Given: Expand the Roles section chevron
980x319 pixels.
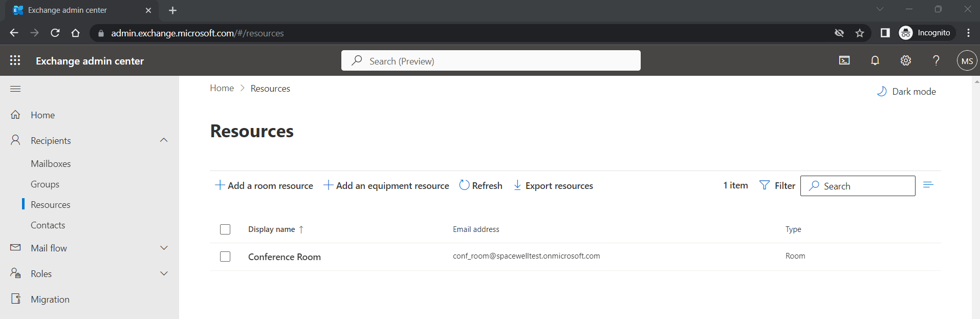Looking at the screenshot, I should point(164,273).
